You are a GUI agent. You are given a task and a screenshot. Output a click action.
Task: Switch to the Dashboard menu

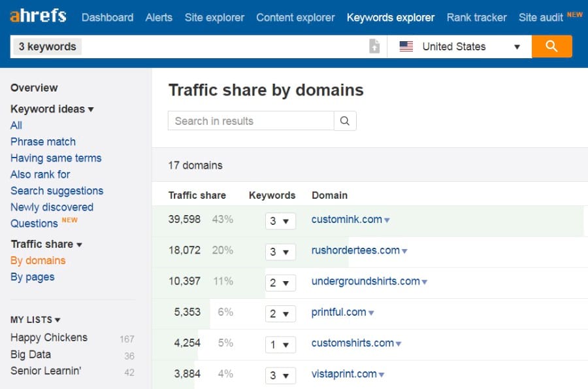[x=107, y=18]
